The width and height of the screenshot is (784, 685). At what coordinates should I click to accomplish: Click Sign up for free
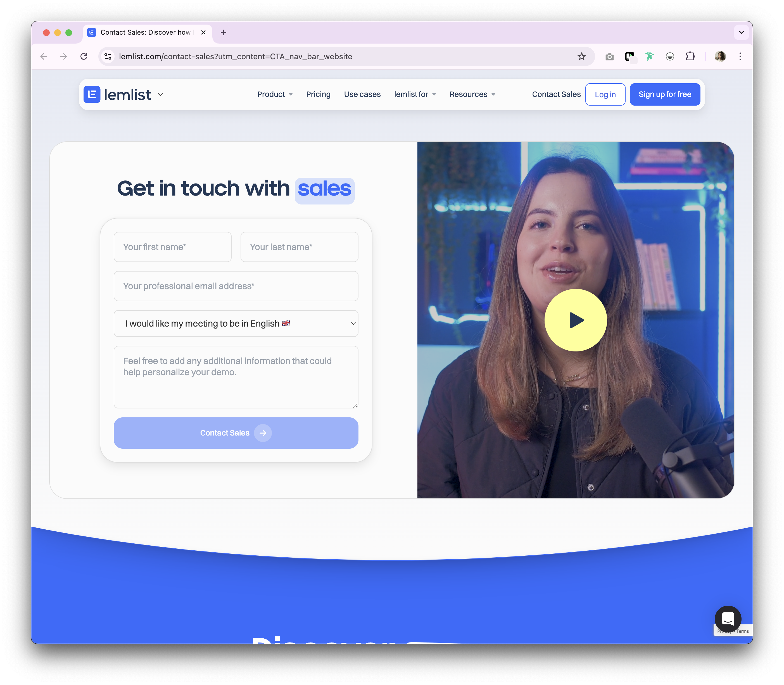pyautogui.click(x=665, y=94)
